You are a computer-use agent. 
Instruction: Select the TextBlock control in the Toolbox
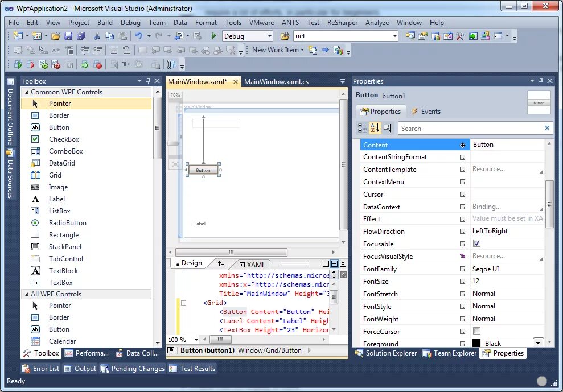pos(63,271)
